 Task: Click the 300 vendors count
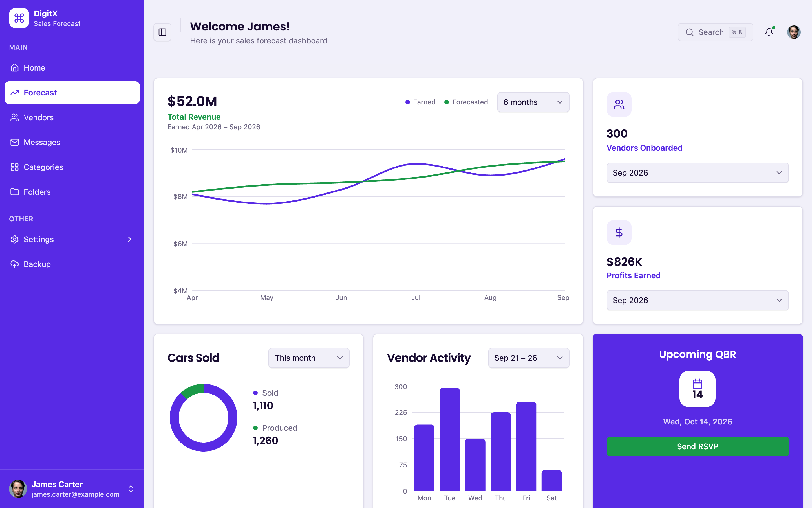(x=617, y=134)
